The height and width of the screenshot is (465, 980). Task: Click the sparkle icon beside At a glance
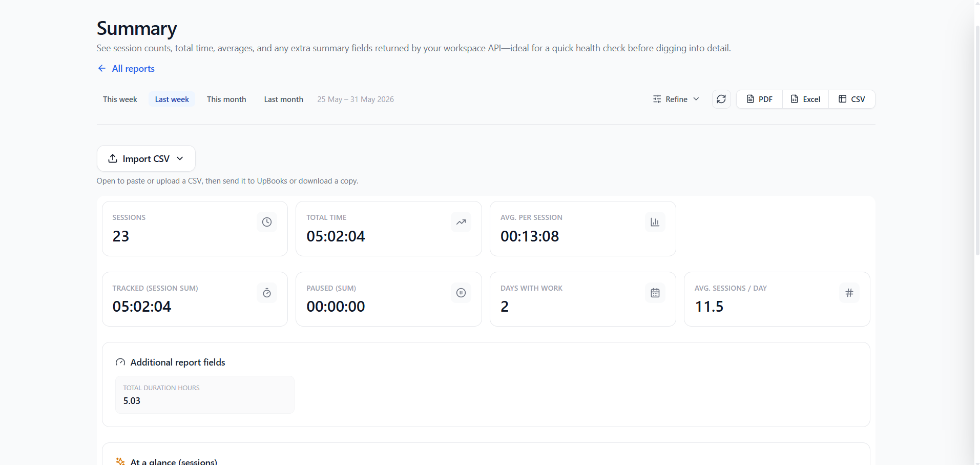(x=120, y=461)
